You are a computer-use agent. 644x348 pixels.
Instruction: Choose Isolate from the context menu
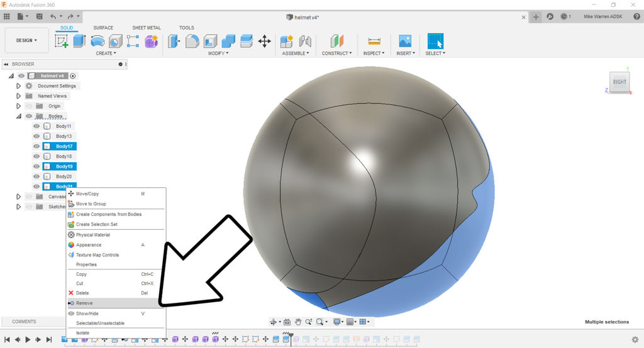click(116, 333)
